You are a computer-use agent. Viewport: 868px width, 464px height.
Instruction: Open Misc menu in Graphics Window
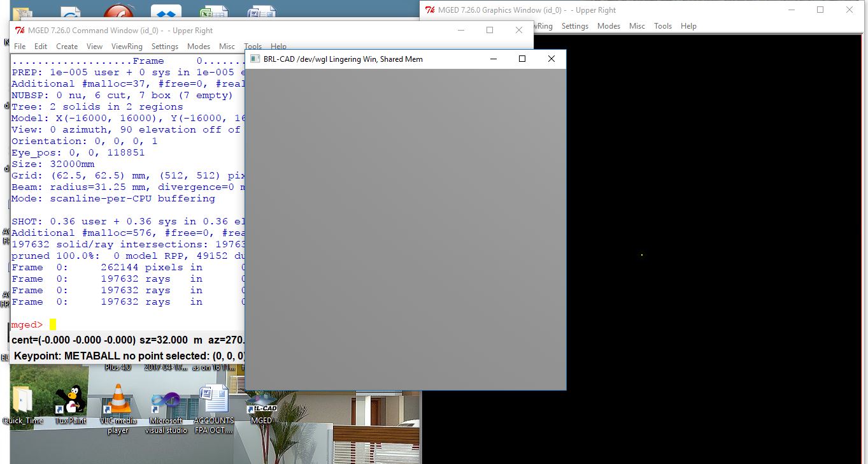637,26
